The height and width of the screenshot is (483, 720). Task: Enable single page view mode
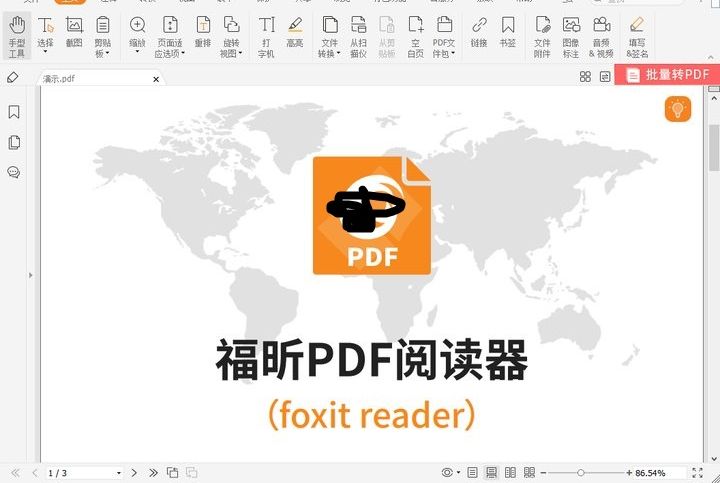point(472,472)
